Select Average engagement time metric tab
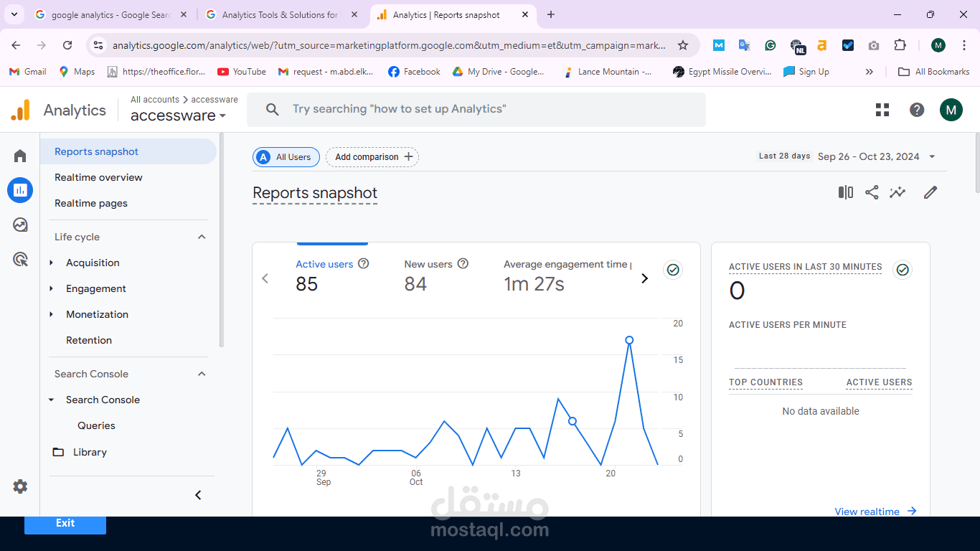The height and width of the screenshot is (551, 980). click(567, 275)
